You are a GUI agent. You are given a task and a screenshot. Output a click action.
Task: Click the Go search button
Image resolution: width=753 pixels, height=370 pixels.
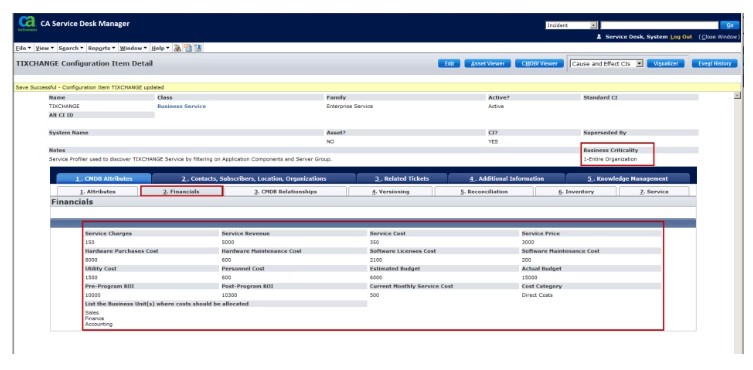729,25
